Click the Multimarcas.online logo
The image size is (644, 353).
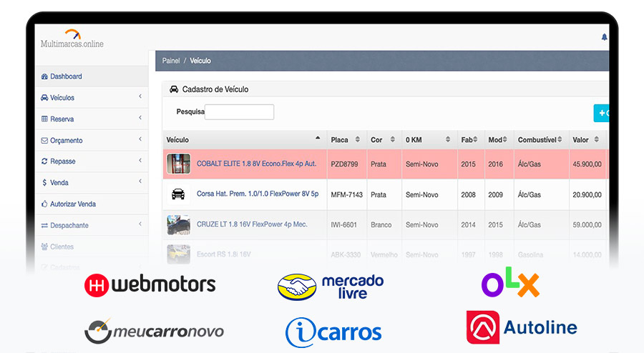(72, 39)
